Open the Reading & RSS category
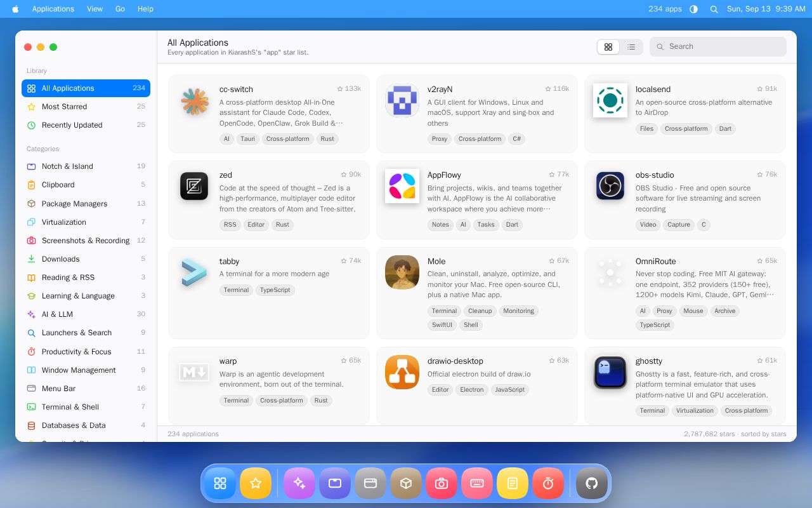The image size is (812, 508). tap(86, 277)
